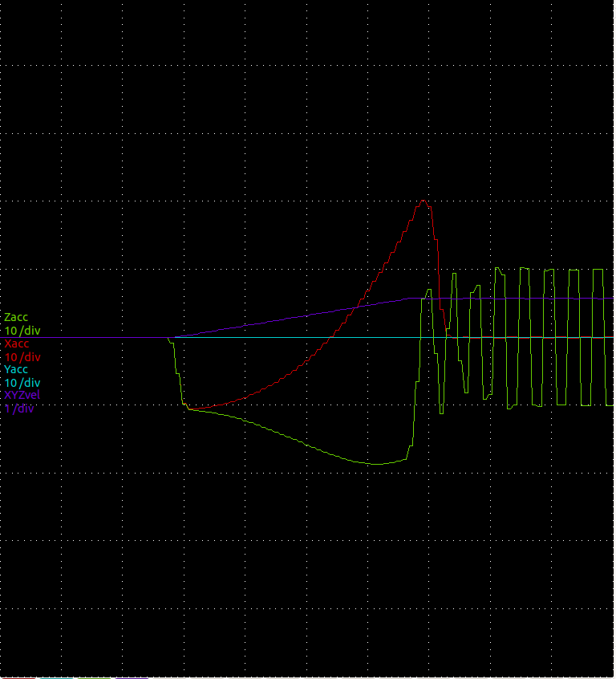The height and width of the screenshot is (679, 616).
Task: Click the top of the last green oscillation
Action: pyautogui.click(x=598, y=270)
